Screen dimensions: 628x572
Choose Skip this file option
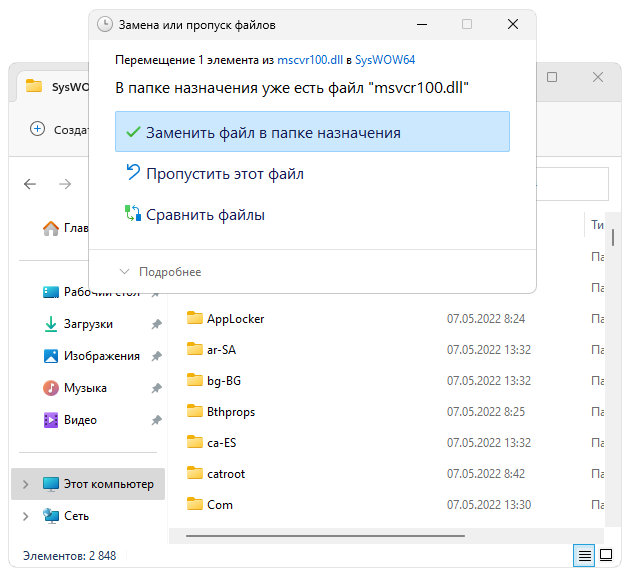(x=225, y=174)
